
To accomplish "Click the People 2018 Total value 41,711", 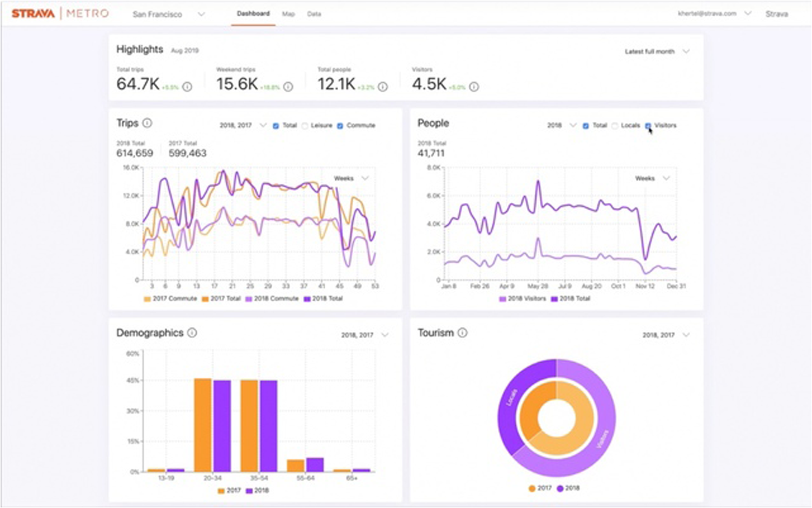I will (x=431, y=153).
